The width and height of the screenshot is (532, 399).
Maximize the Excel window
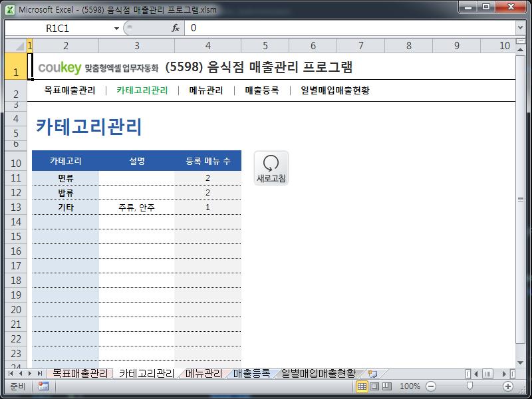486,7
